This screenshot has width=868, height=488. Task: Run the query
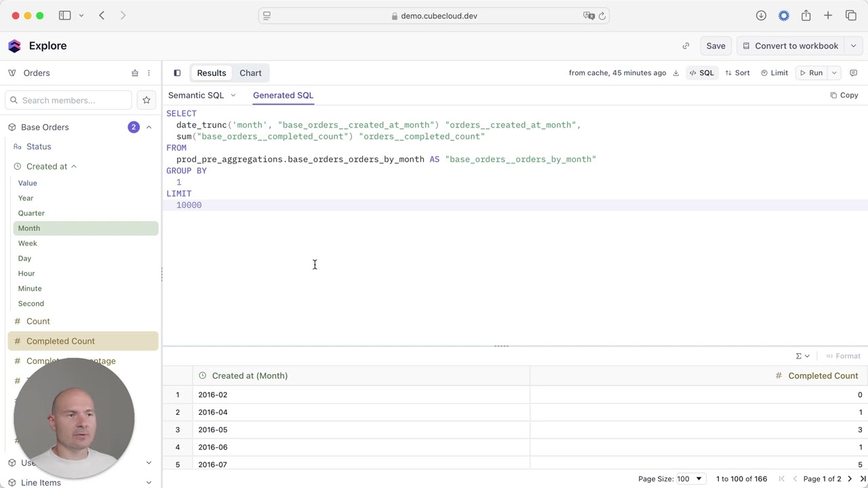click(811, 73)
